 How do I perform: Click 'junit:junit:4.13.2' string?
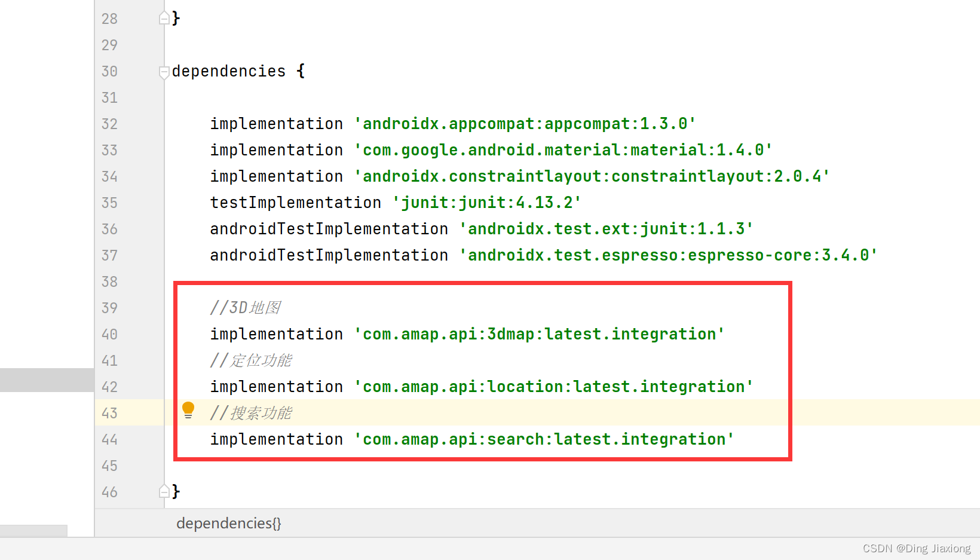tap(487, 203)
